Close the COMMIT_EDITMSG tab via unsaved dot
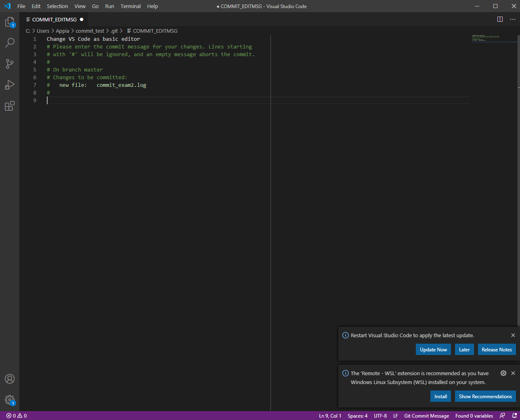520x420 pixels. pyautogui.click(x=82, y=19)
